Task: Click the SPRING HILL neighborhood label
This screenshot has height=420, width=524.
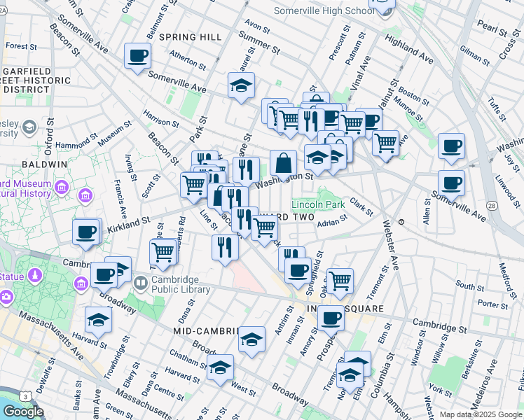Action: (x=191, y=37)
